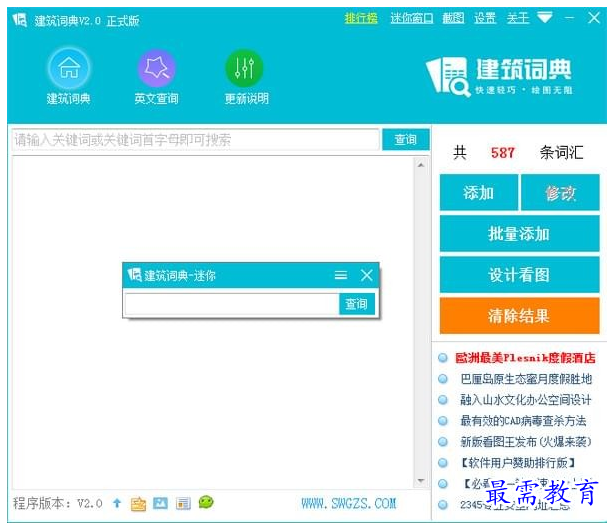Screen dimensions: 607x524
Task: Open the 最有效的CAD病毒查杀方法 link
Action: tap(523, 421)
